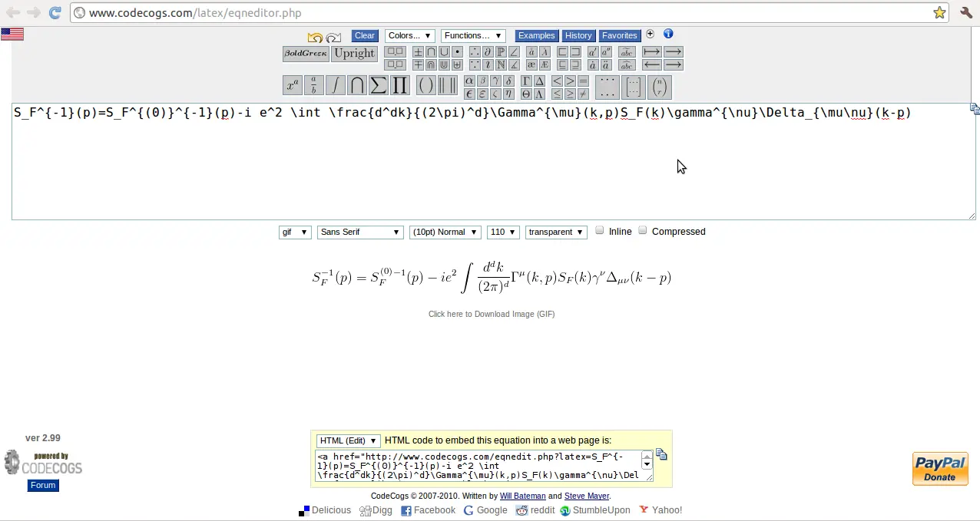Open the History tab

click(x=578, y=35)
